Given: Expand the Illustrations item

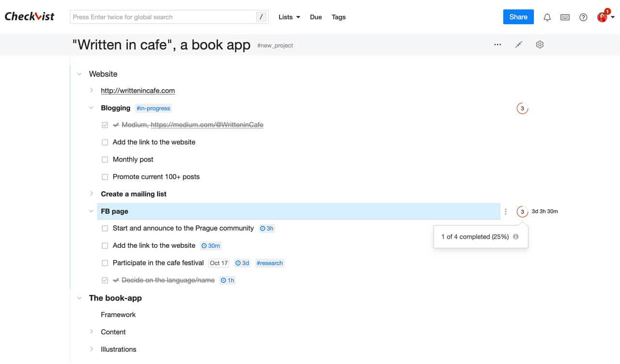Looking at the screenshot, I should point(92,349).
